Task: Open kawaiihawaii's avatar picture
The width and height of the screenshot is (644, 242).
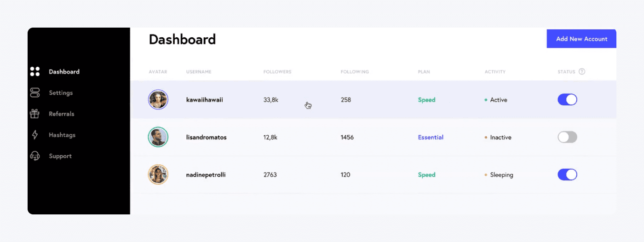Action: coord(158,100)
